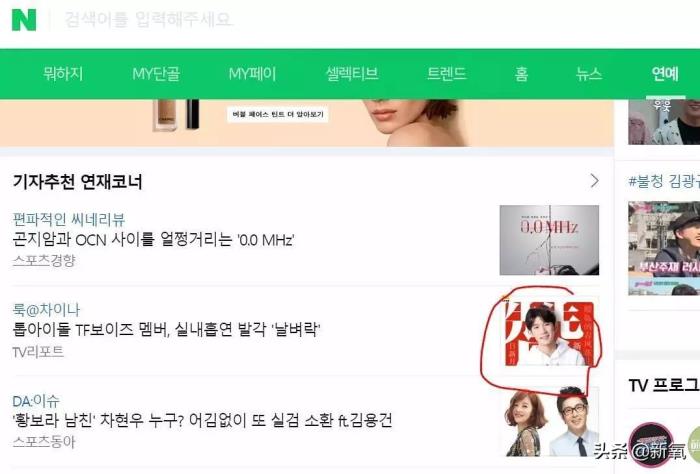The image size is (700, 474).
Task: Click the 0.0MHz movie poster thumbnail
Action: coord(549,240)
